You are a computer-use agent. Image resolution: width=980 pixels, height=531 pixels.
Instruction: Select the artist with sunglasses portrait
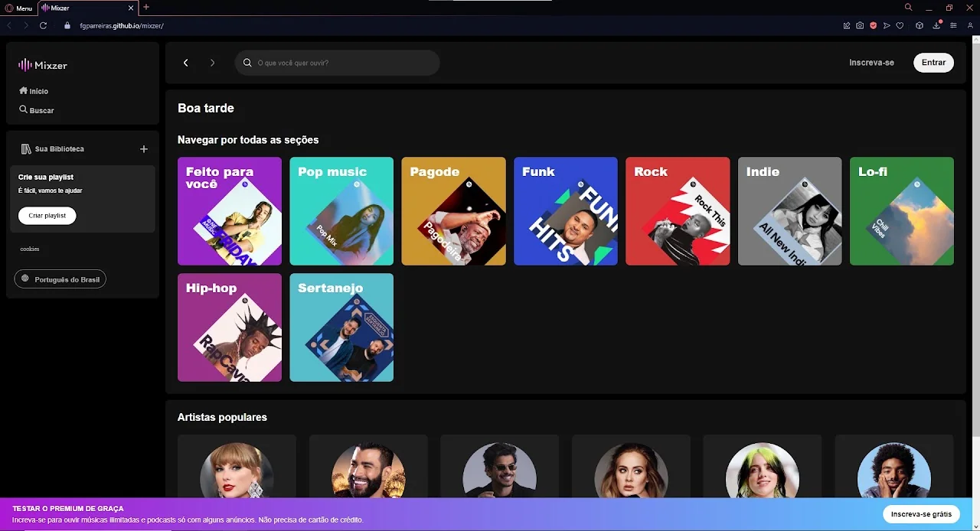(500, 471)
